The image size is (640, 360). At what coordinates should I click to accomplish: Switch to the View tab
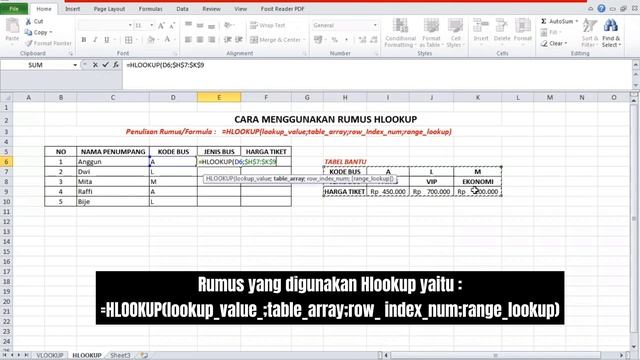tap(241, 9)
